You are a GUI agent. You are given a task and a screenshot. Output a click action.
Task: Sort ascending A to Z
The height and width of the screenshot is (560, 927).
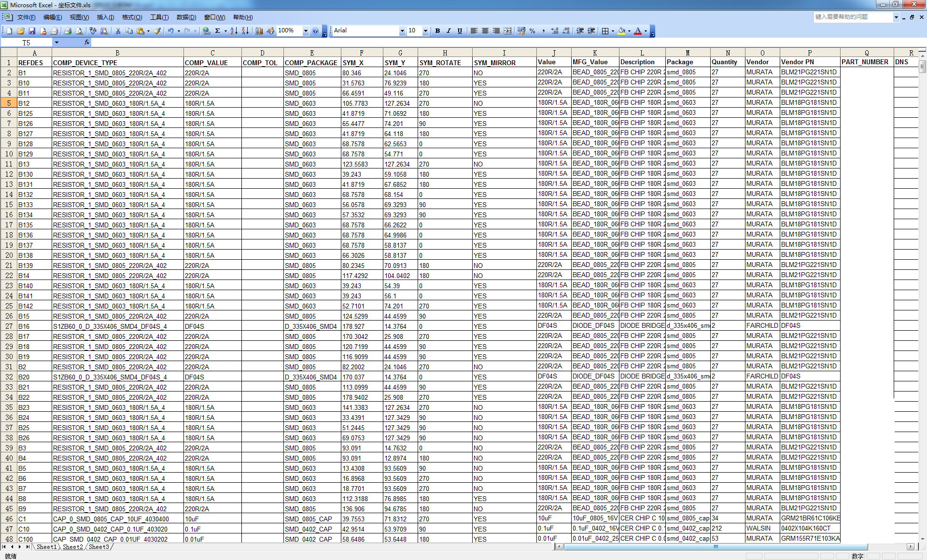(x=234, y=31)
